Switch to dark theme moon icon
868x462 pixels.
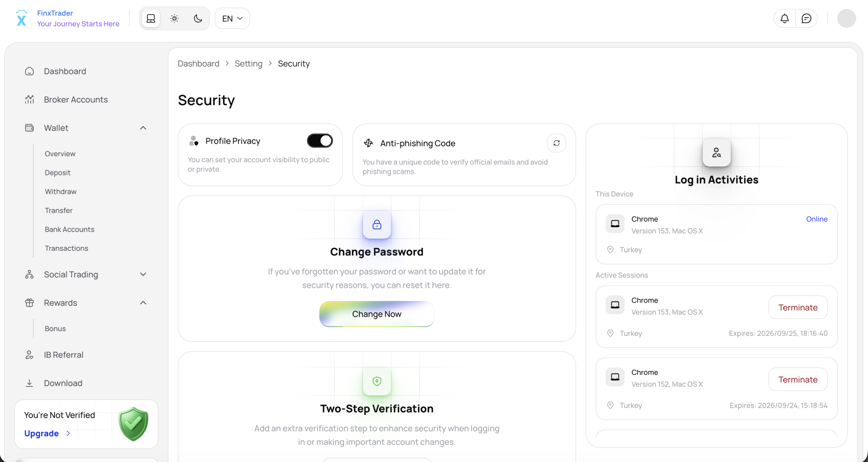pos(198,18)
